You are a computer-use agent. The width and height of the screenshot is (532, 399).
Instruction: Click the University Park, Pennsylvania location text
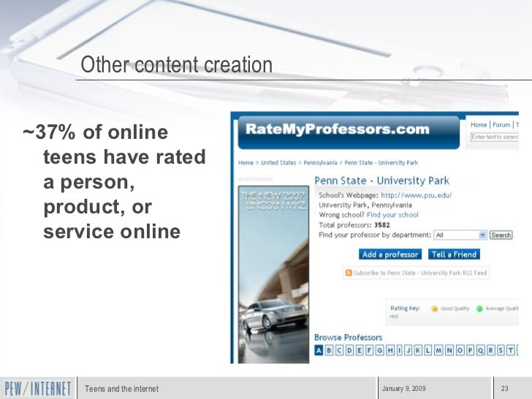(x=365, y=205)
